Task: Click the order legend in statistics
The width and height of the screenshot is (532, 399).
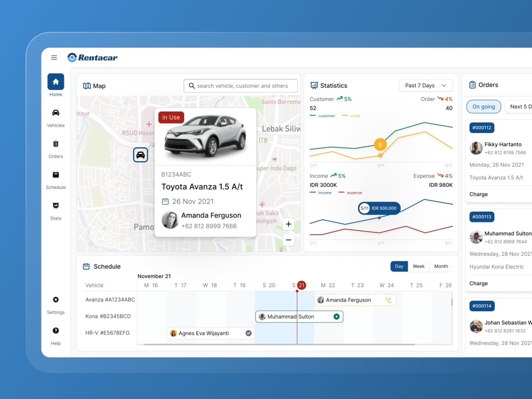Action: (351, 115)
